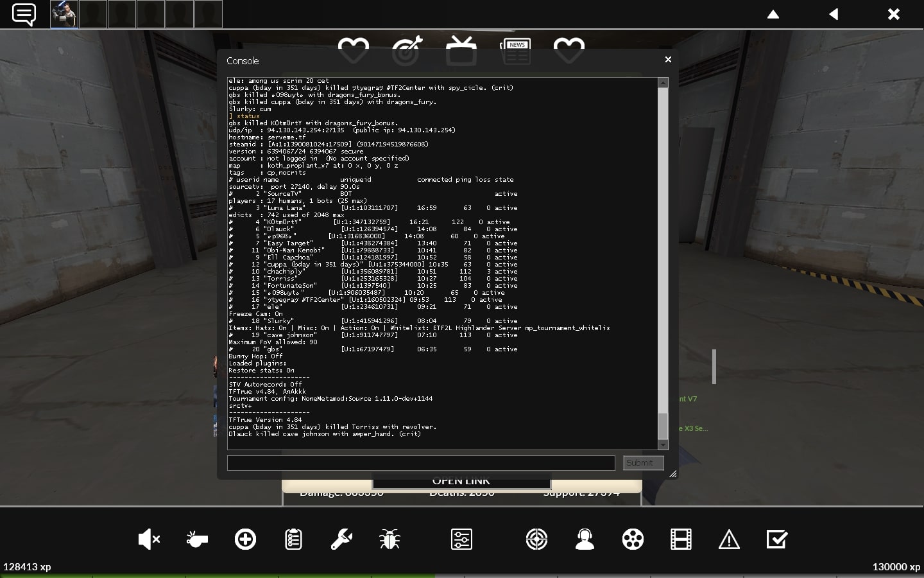Click the checkmark box icon

[777, 539]
